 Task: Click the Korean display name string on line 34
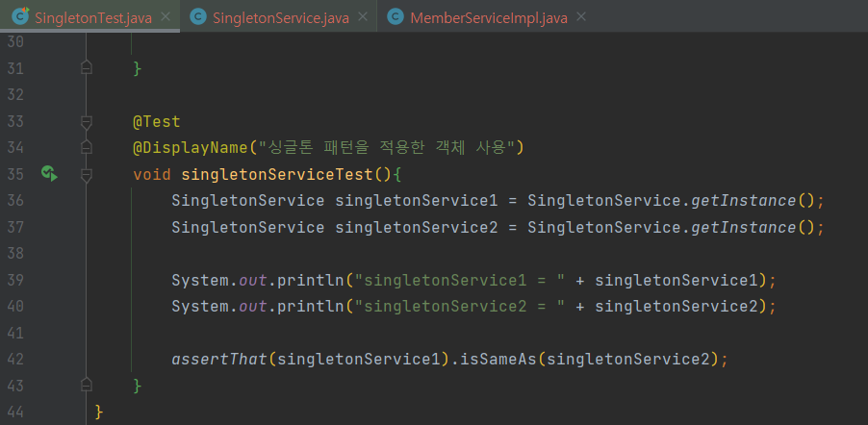coord(387,148)
